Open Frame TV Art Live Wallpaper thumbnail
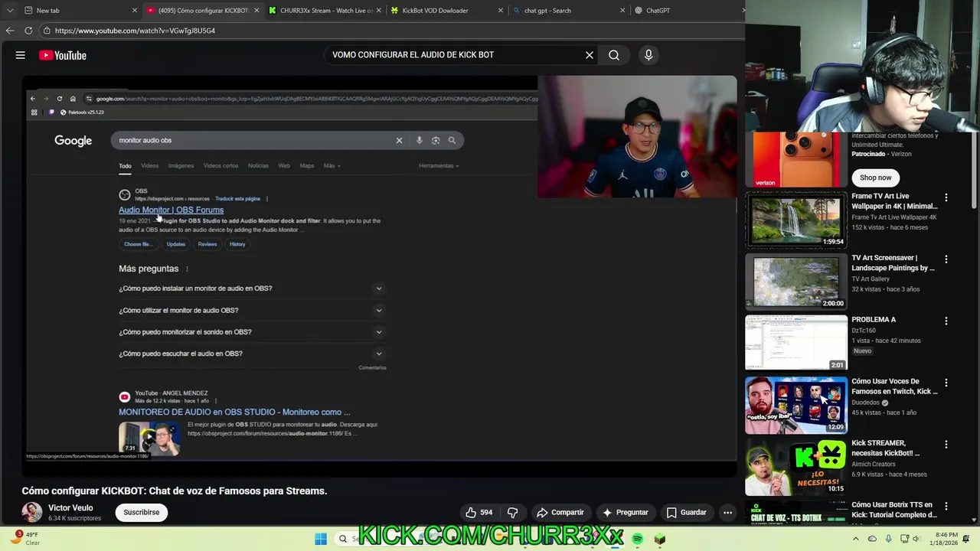This screenshot has width=980, height=551. (x=796, y=220)
